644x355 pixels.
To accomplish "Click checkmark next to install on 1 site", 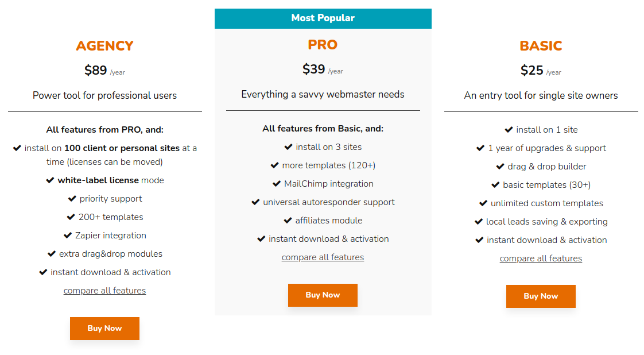I will click(x=509, y=129).
